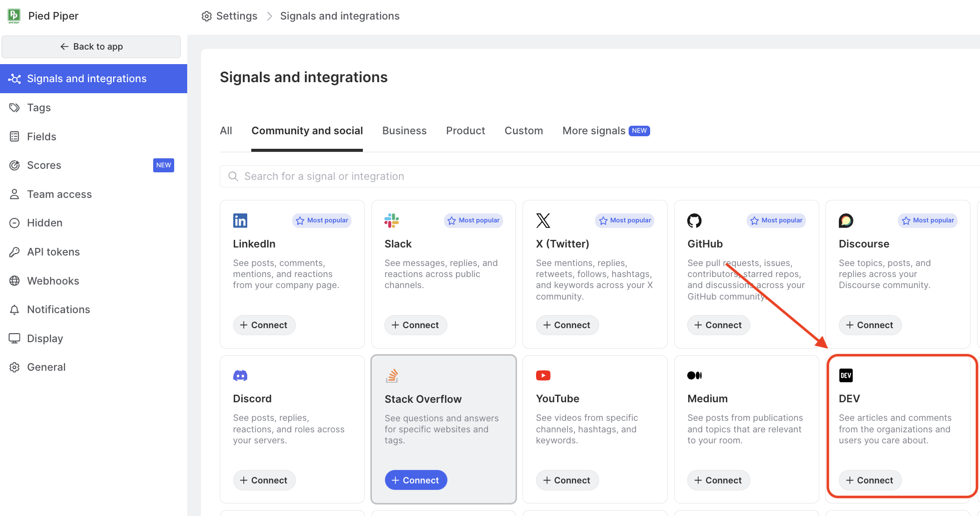Viewport: 980px width, 516px height.
Task: Click the Slack Most popular badge
Action: coord(473,220)
